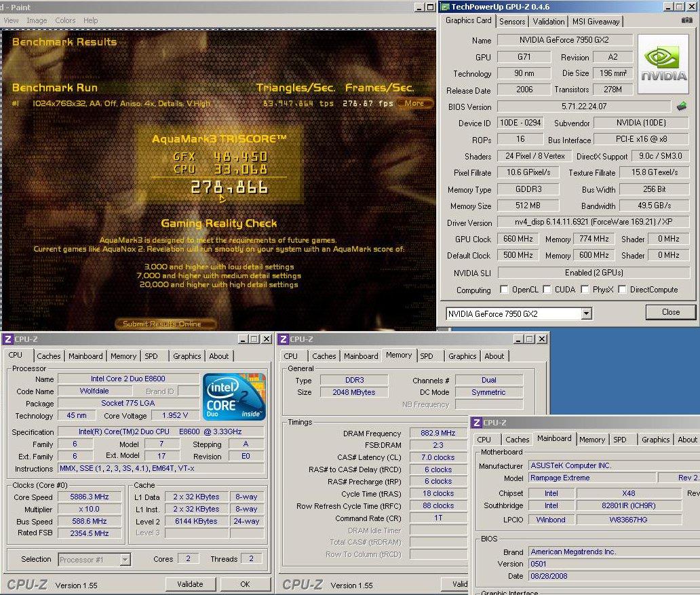Open About tab in first CPU-Z window
This screenshot has width=700, height=595.
click(218, 356)
